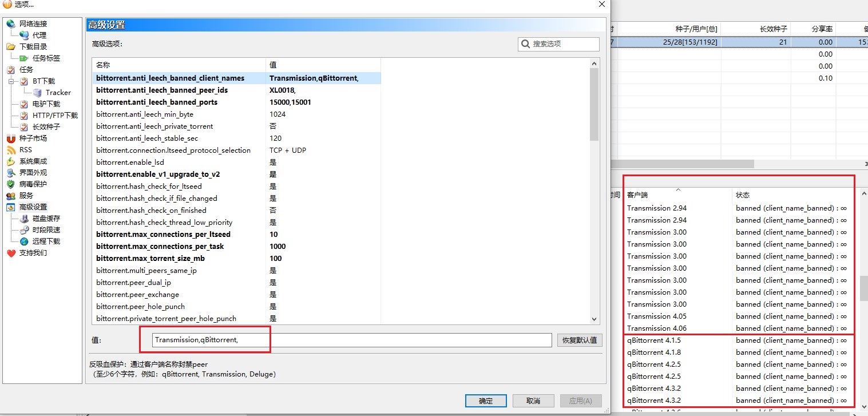
Task: Open the 网络连接 settings icon
Action: (10, 23)
